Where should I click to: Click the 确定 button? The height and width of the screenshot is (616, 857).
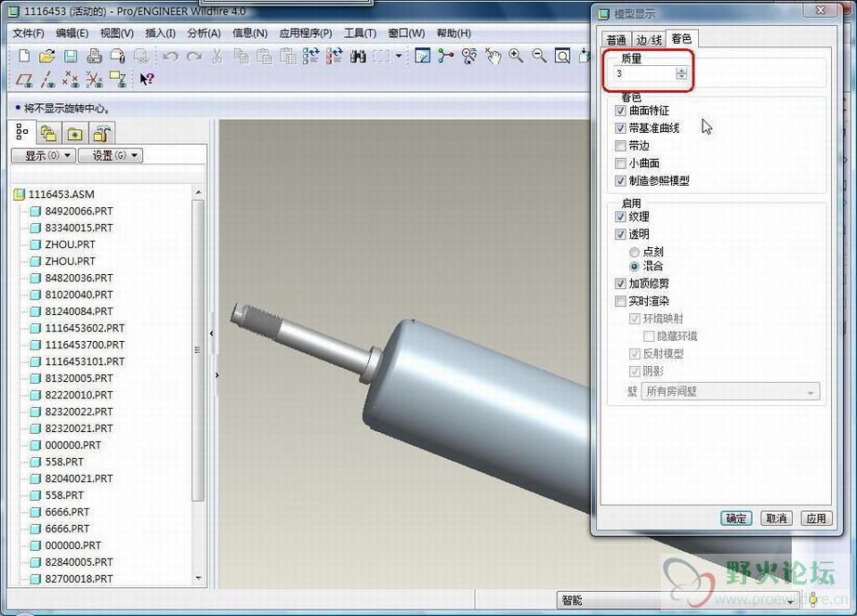(736, 518)
